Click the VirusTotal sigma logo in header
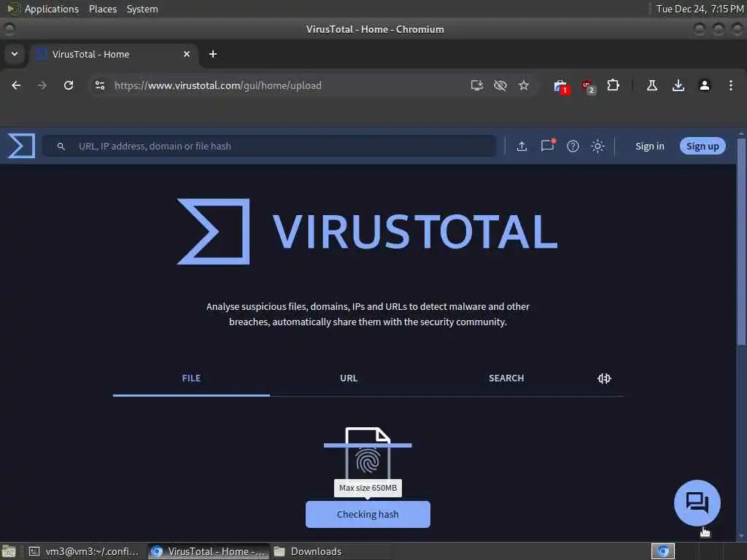 tap(21, 146)
